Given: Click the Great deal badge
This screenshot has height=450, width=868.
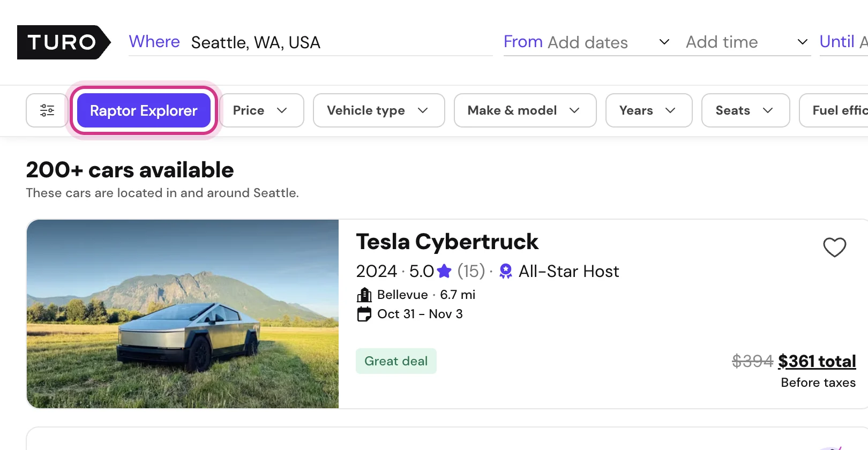Looking at the screenshot, I should click(396, 361).
